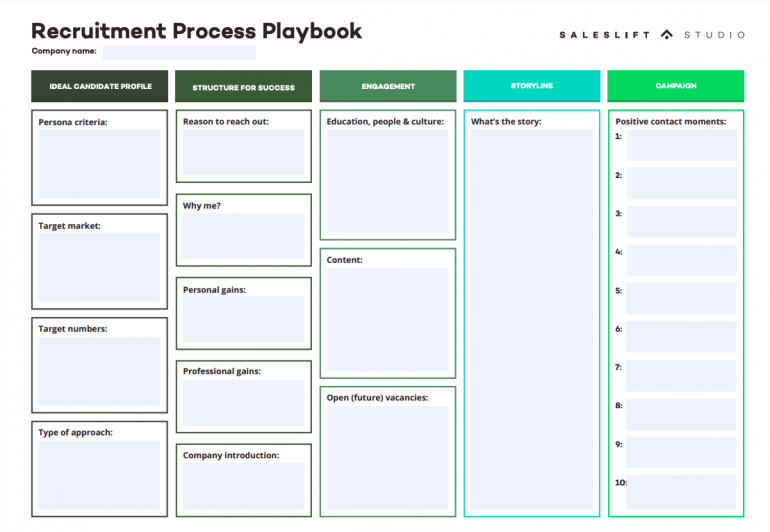
Task: Click the Why me? text field
Action: [244, 236]
